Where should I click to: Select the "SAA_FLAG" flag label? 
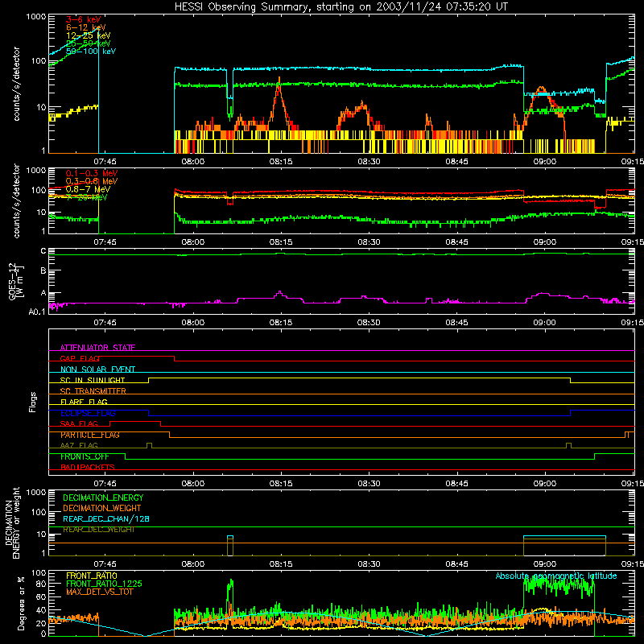tap(79, 423)
